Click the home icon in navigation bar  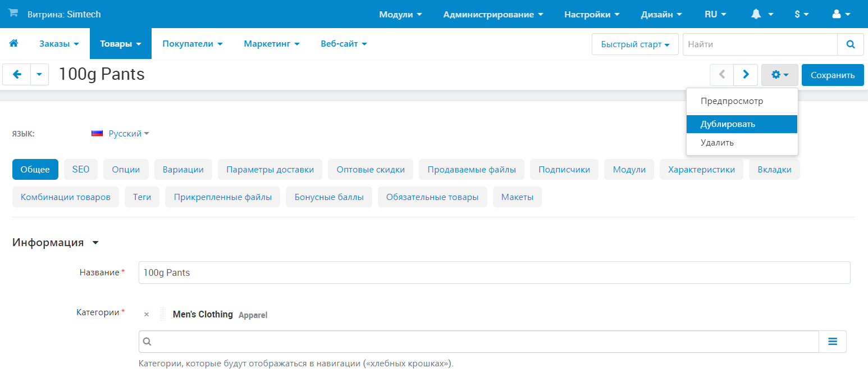pos(14,43)
